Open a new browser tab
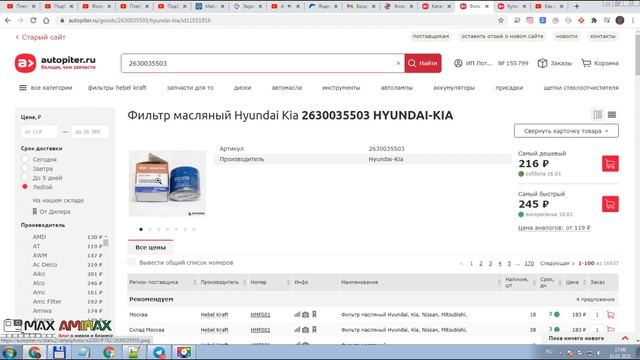This screenshot has height=360, width=640. pyautogui.click(x=576, y=6)
